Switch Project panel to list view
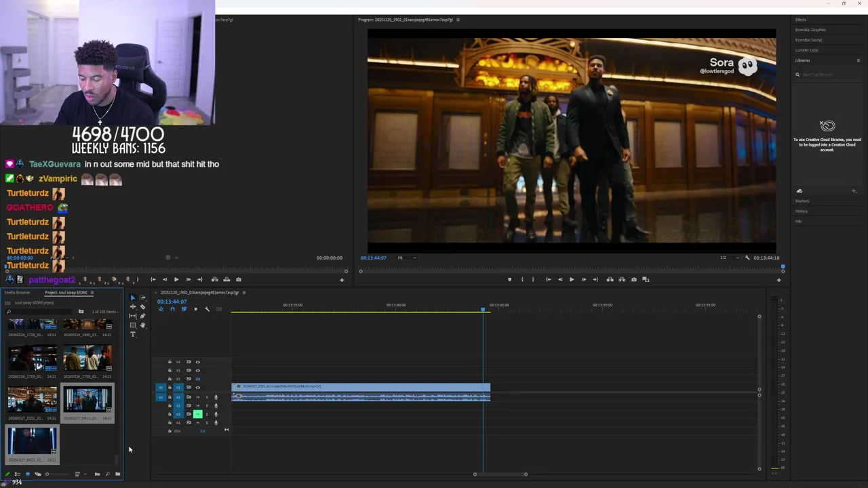Image resolution: width=868 pixels, height=488 pixels. point(17,474)
